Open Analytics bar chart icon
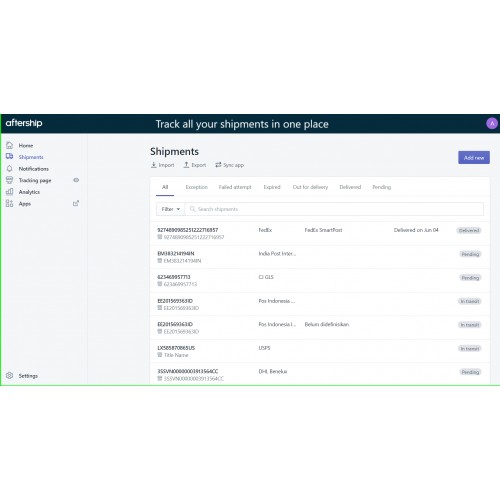Viewport: 500px width, 500px height. (x=9, y=192)
